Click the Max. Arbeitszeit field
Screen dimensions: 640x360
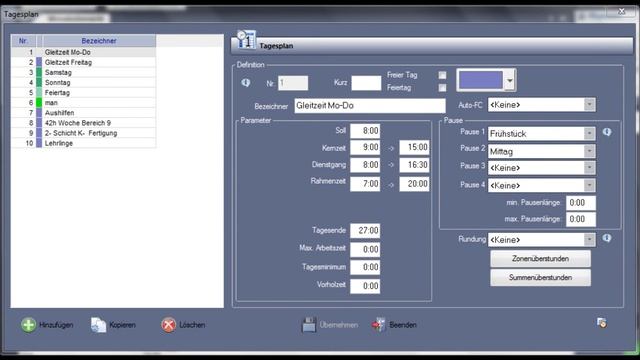[365, 249]
